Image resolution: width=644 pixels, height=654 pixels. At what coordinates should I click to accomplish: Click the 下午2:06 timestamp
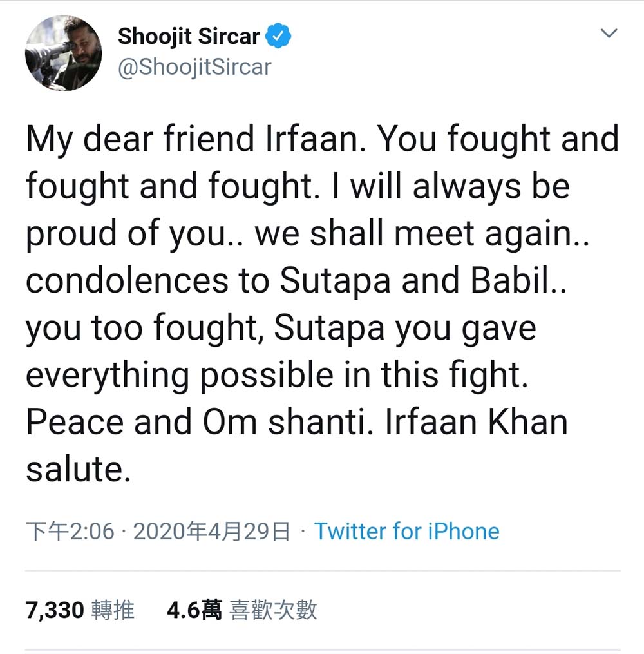[70, 532]
